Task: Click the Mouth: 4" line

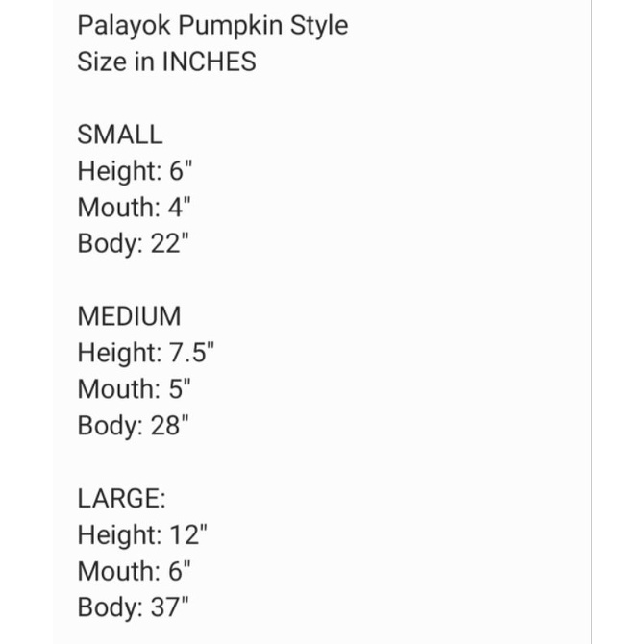Action: (135, 208)
